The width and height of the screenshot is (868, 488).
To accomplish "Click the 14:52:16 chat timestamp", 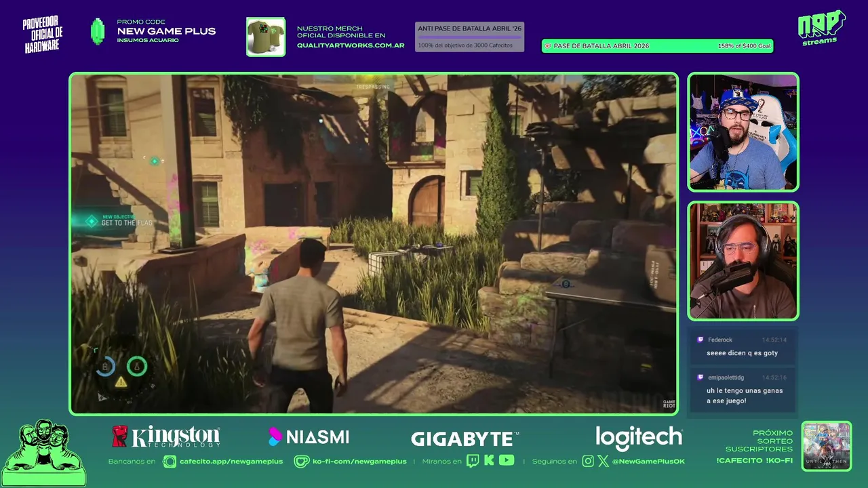I will (774, 378).
